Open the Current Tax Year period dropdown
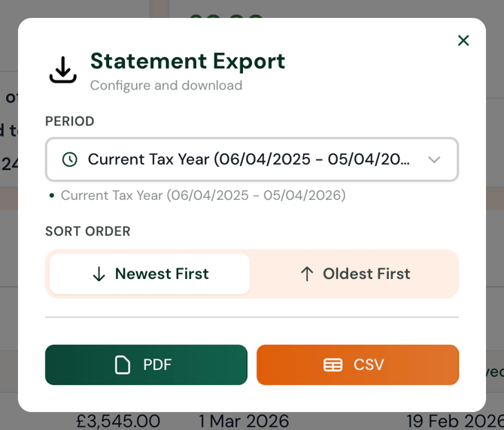The height and width of the screenshot is (430, 504). pyautogui.click(x=248, y=159)
